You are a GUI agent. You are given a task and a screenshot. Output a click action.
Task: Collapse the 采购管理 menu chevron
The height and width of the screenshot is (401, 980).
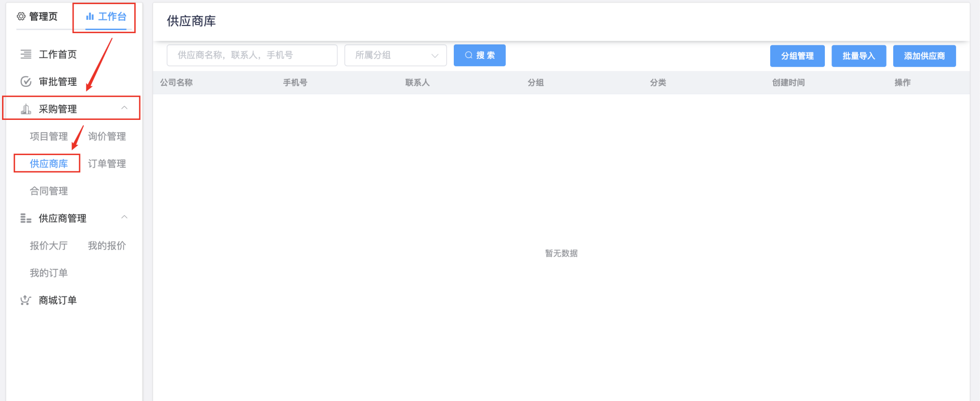tap(124, 108)
